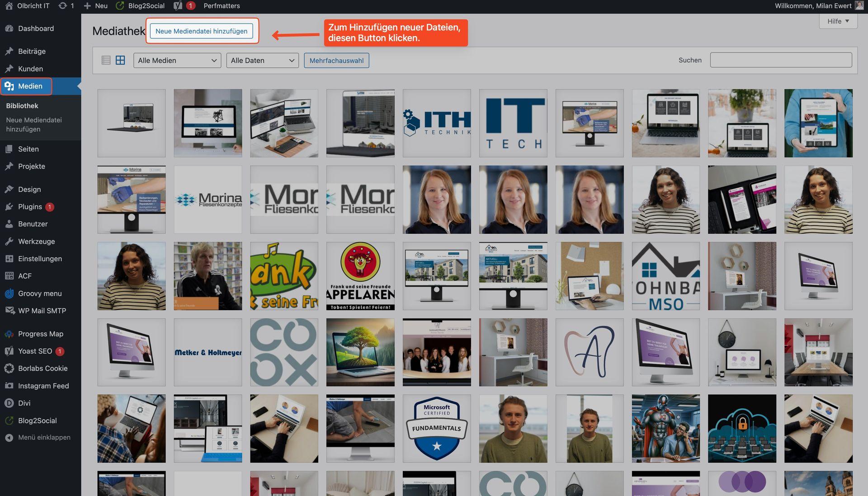Image resolution: width=868 pixels, height=496 pixels.
Task: Click the Plugins plug icon
Action: click(9, 207)
